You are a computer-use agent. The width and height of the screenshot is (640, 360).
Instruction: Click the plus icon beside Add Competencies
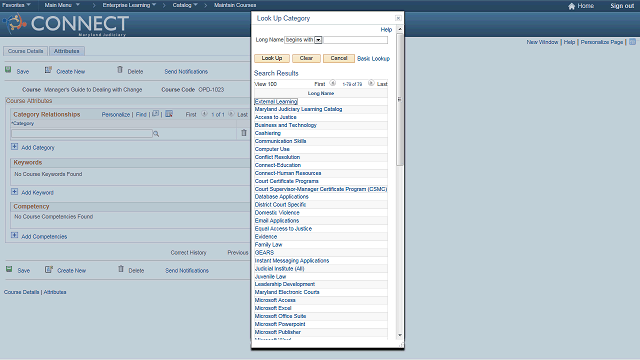(15, 235)
